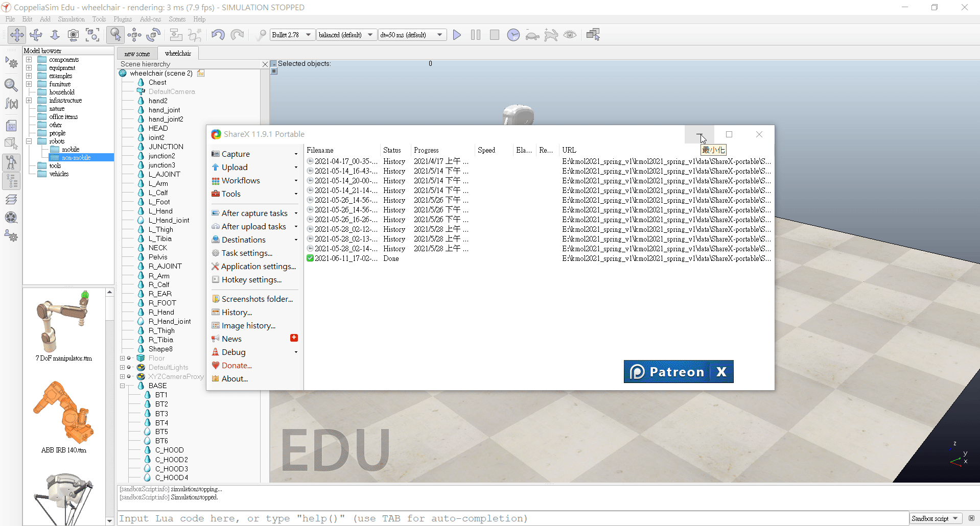
Task: Open the physics engine Bullet 2.78 dropdown
Action: click(x=292, y=35)
